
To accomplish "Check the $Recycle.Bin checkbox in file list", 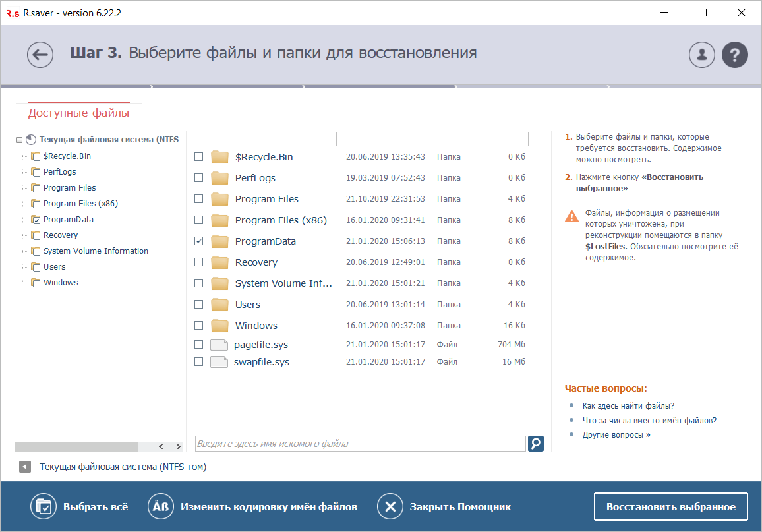I will click(x=199, y=156).
